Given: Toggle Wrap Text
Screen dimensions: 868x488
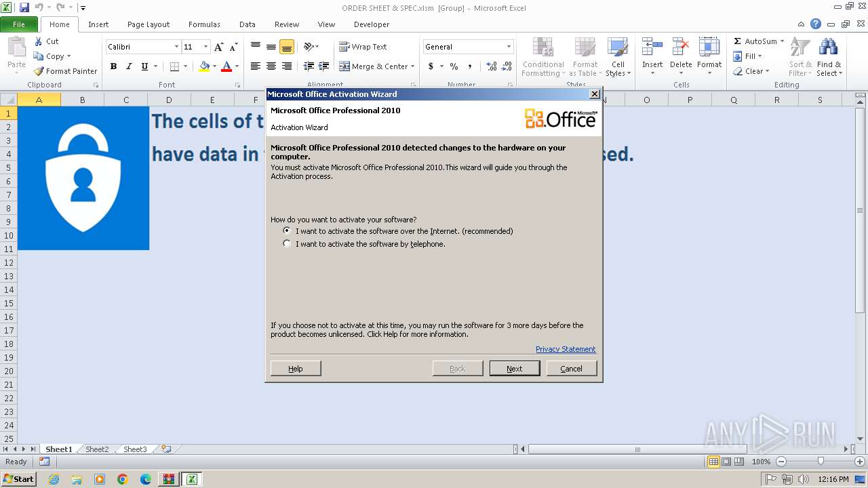Looking at the screenshot, I should pos(363,47).
